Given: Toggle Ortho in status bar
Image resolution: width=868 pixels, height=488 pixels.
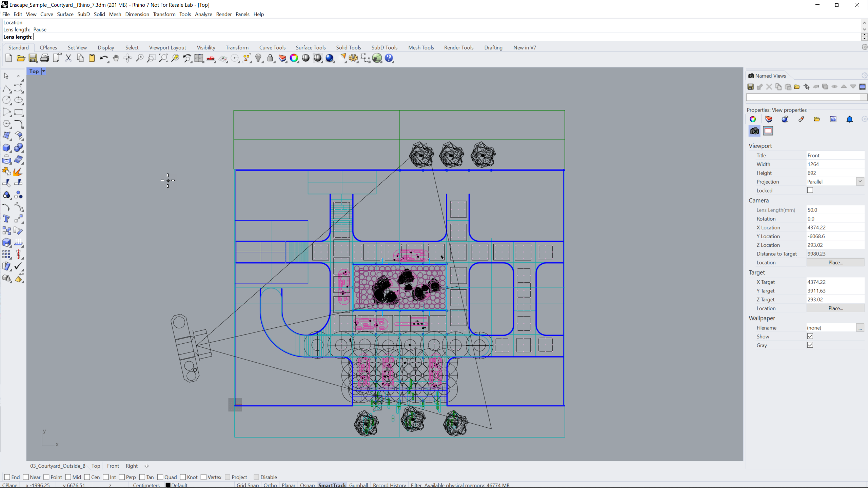Looking at the screenshot, I should coord(270,485).
